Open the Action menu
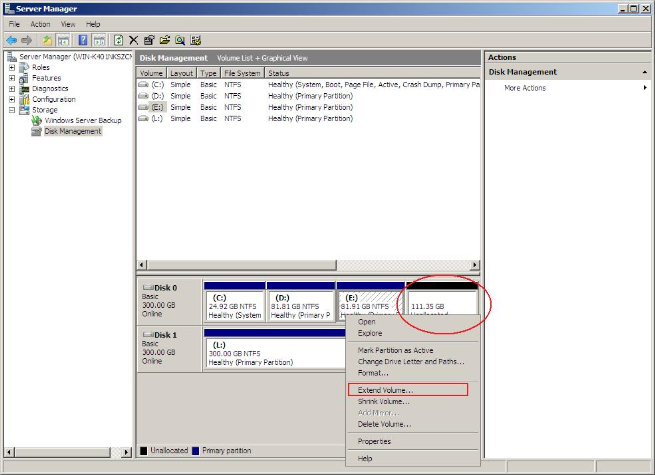 point(40,24)
